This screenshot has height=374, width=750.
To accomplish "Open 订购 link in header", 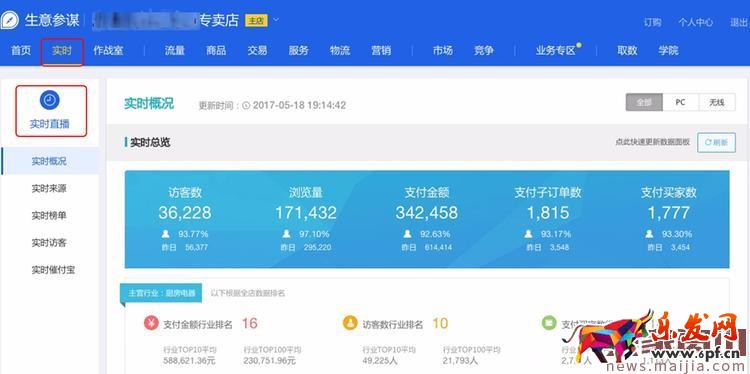I will 652,22.
